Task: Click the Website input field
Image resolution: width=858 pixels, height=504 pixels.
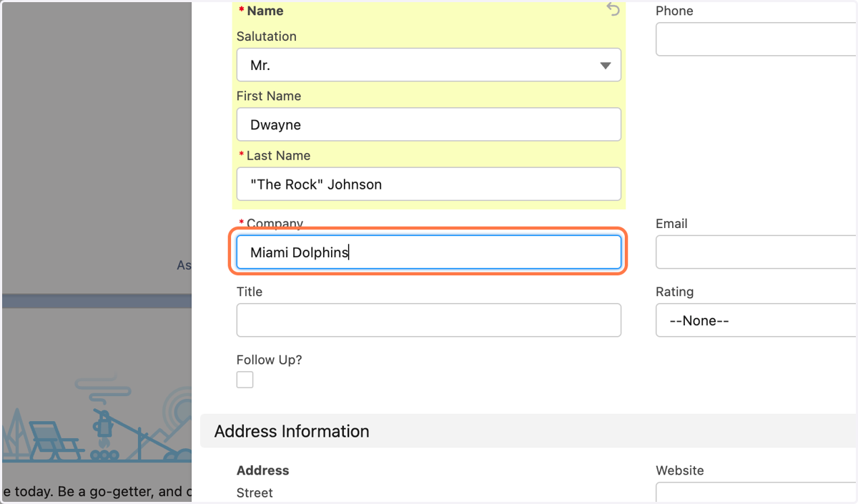Action: (756, 493)
